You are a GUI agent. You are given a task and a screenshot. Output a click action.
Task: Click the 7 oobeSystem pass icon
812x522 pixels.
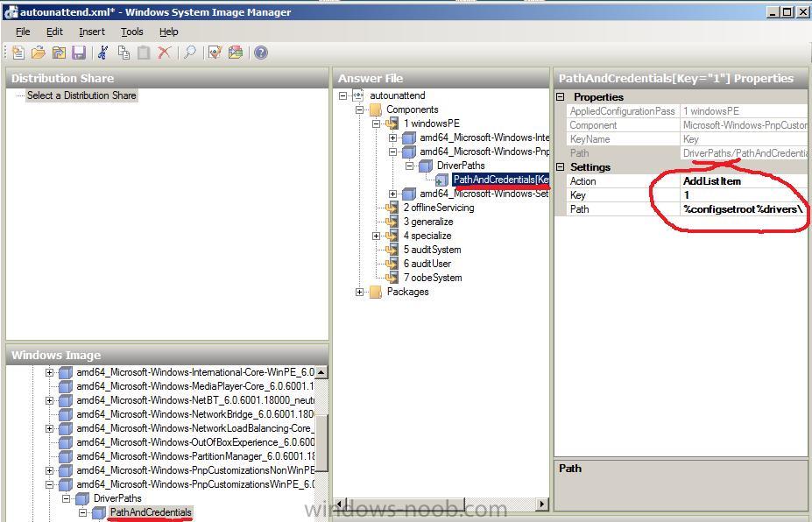pos(392,277)
